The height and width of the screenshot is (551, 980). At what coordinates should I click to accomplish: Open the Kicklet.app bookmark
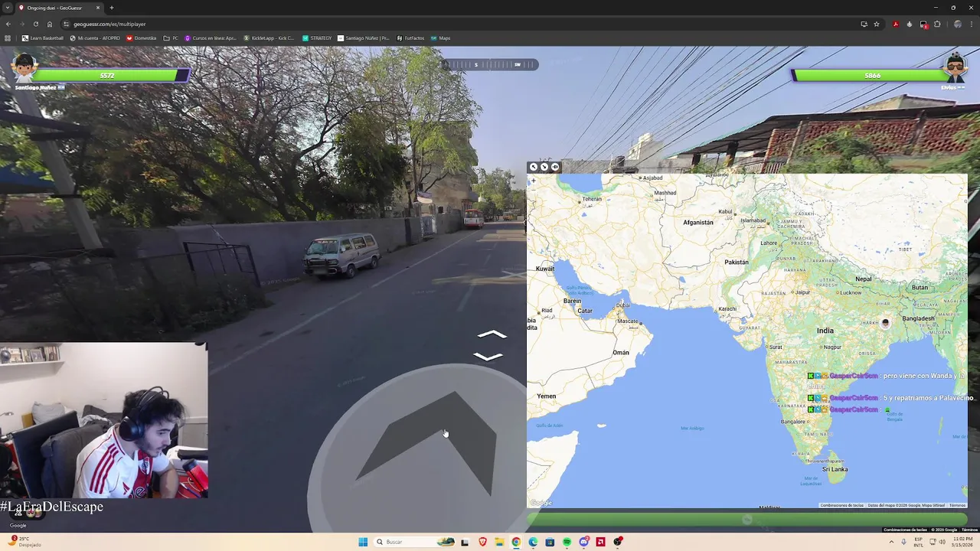(269, 38)
